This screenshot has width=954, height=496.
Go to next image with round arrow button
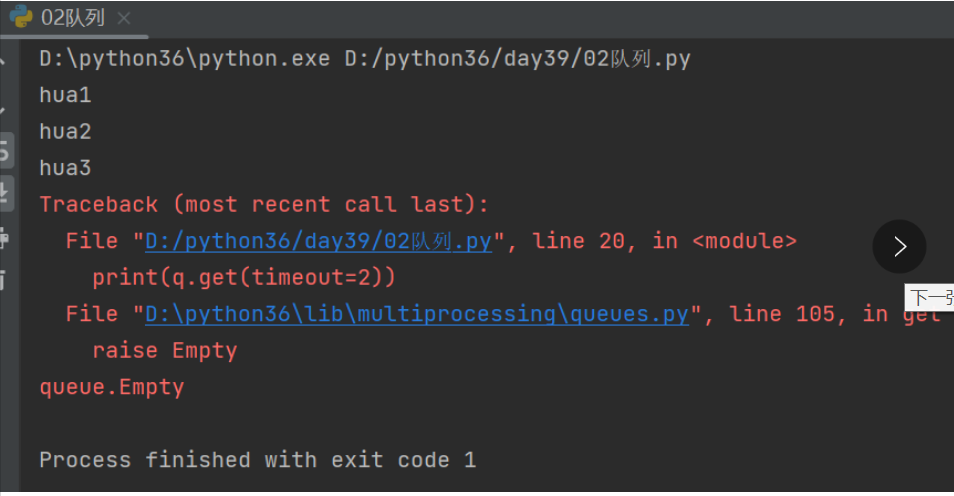[899, 247]
